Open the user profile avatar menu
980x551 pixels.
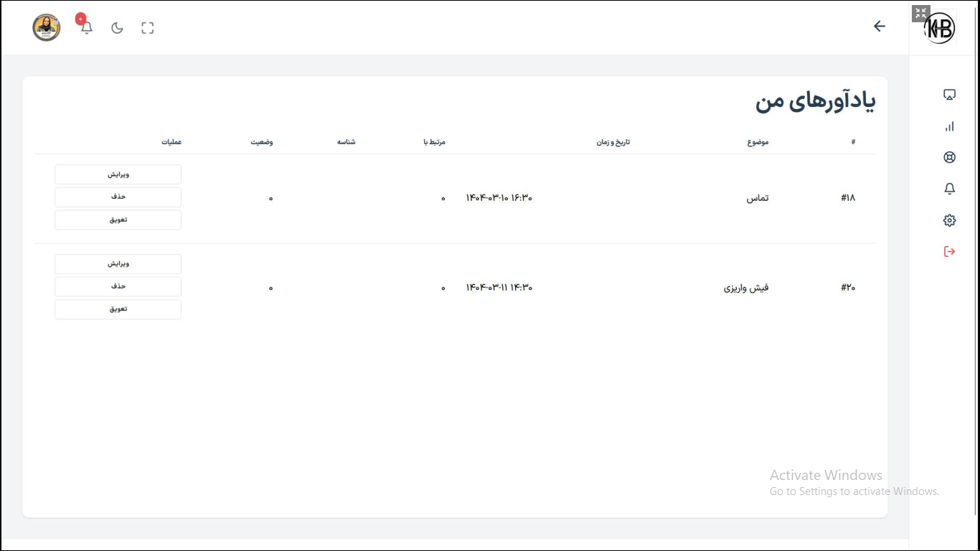pyautogui.click(x=47, y=28)
